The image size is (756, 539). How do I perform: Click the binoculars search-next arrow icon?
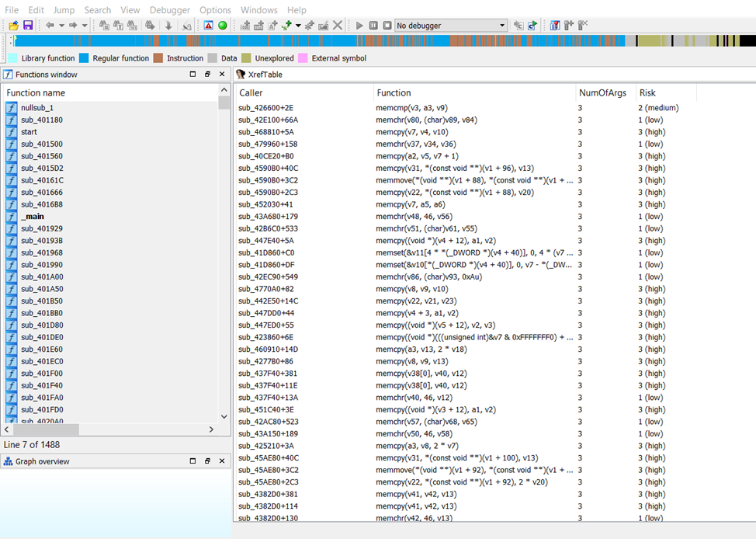(x=150, y=25)
